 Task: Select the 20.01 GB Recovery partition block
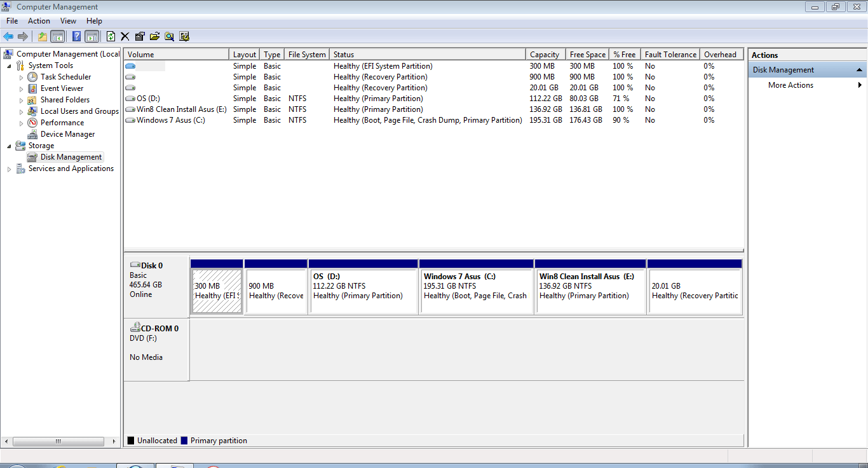click(695, 286)
